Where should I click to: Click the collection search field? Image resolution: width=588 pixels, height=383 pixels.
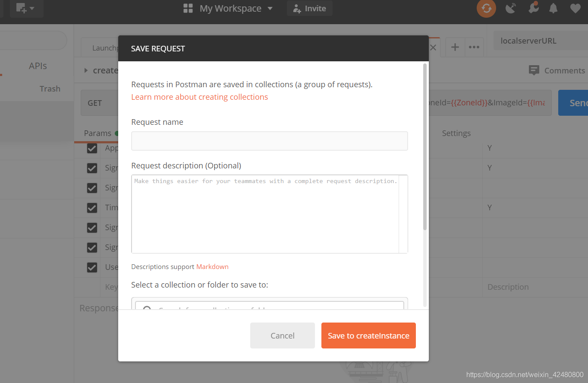270,305
